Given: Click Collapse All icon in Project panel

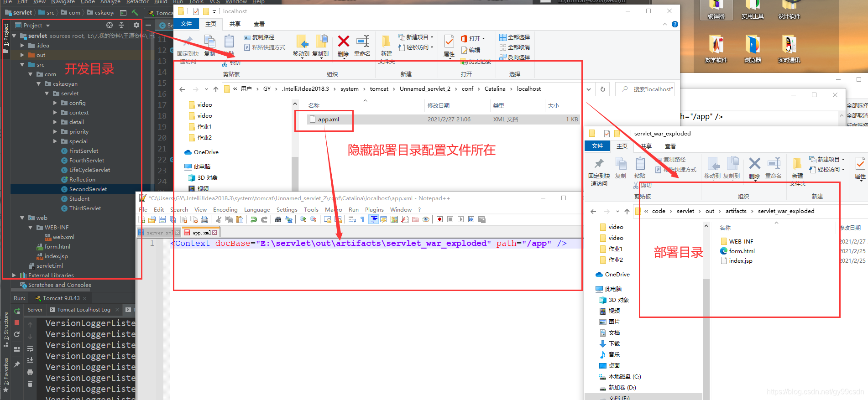Looking at the screenshot, I should tap(121, 25).
